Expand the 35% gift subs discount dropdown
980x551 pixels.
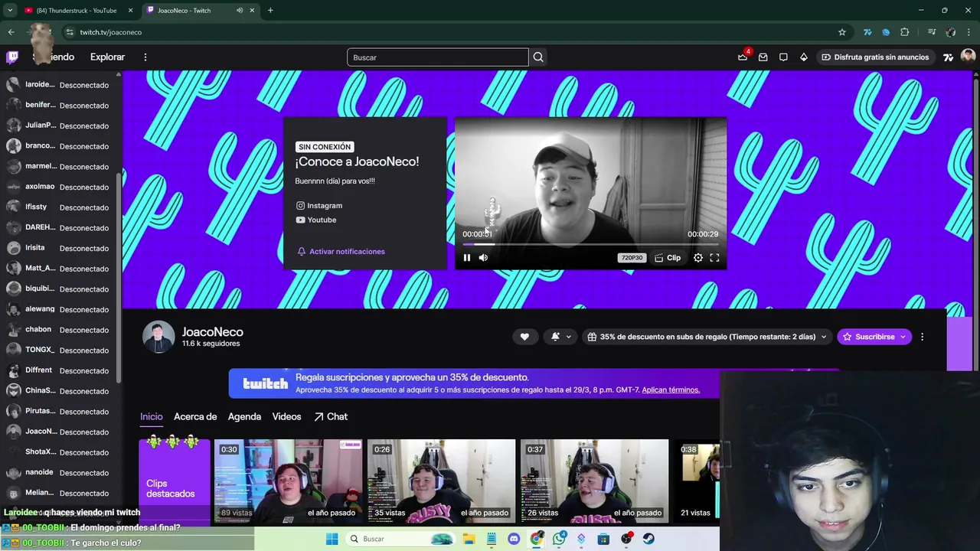pos(707,337)
